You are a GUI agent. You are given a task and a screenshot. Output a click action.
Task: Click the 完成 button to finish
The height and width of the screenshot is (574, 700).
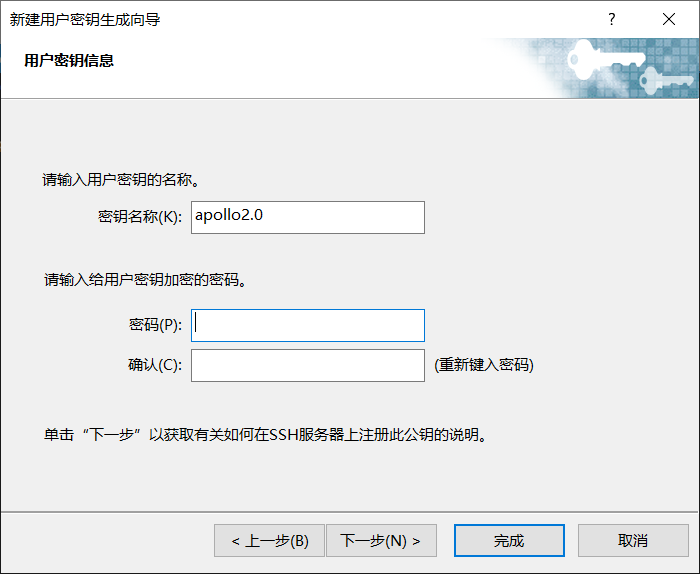tap(509, 541)
